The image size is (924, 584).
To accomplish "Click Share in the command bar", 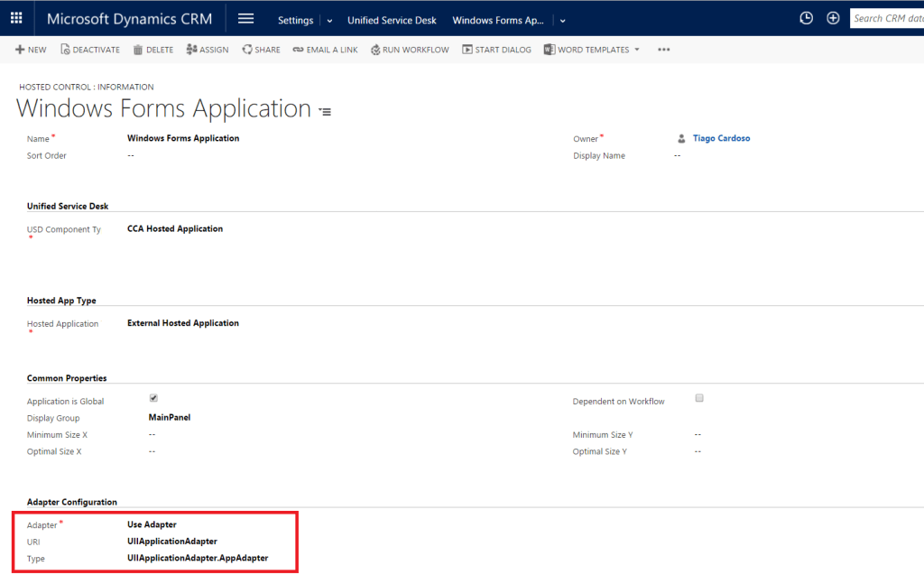I will (x=261, y=50).
